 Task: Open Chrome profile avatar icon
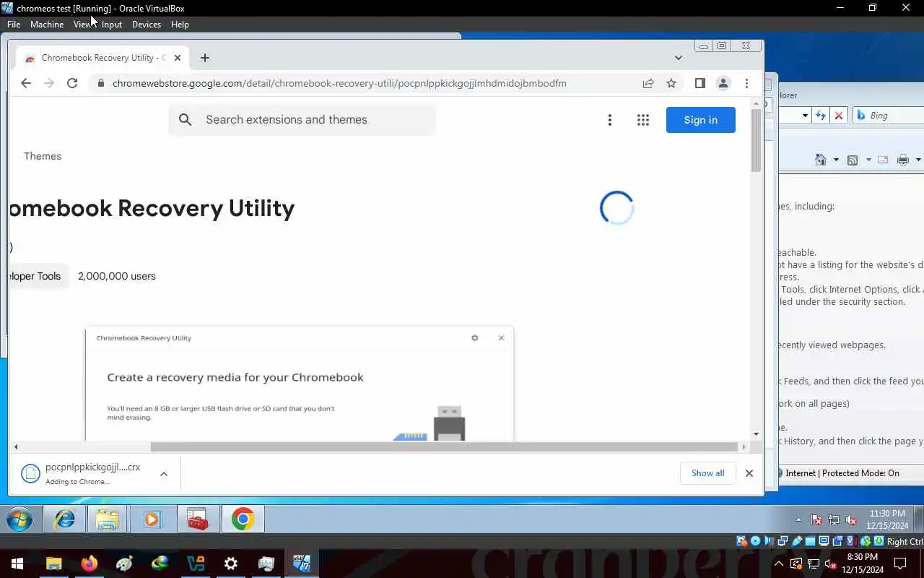pos(723,83)
